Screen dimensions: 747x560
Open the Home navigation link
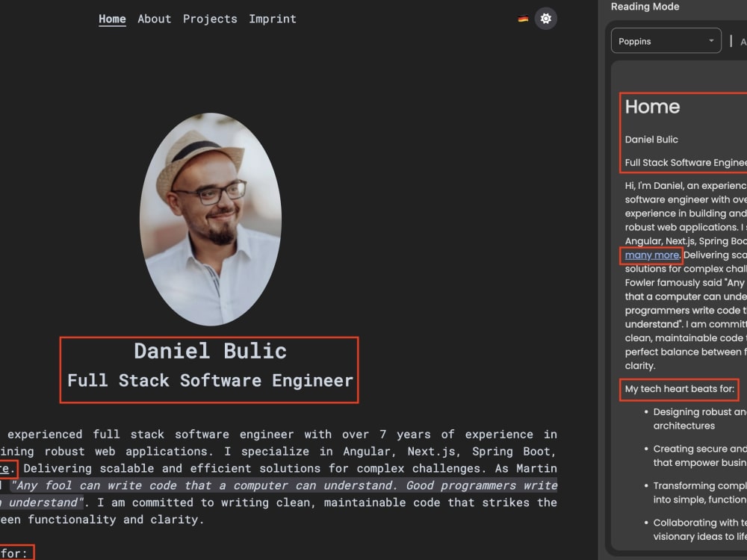click(112, 19)
